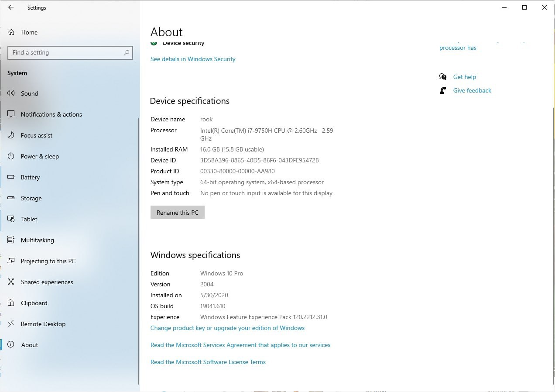Open Microsoft Software License Terms link

[208, 362]
